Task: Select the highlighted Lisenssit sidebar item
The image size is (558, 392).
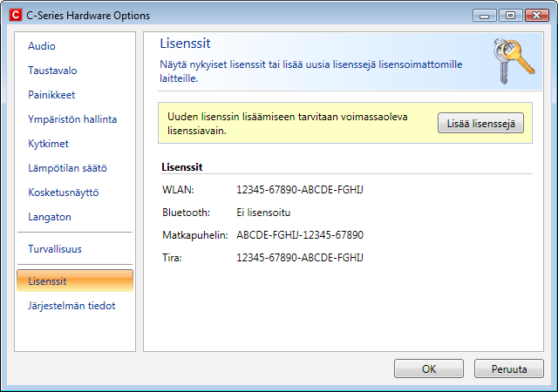Action: [75, 280]
